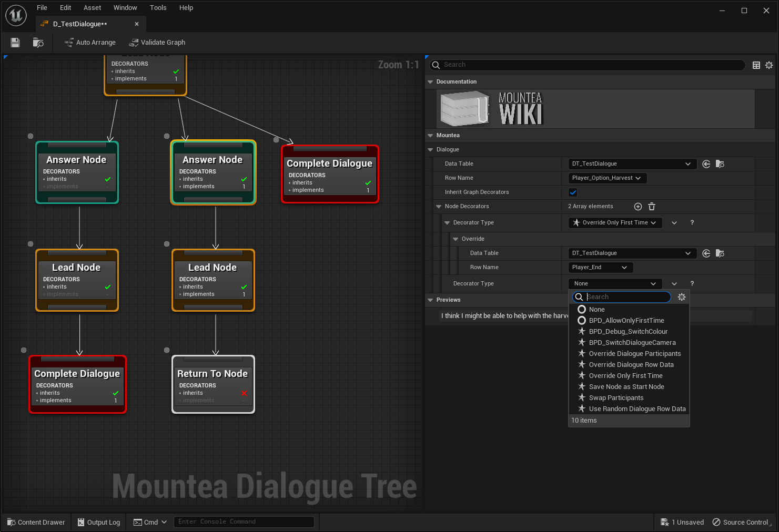This screenshot has height=532, width=779.
Task: Select Swap Participants from the decorator list
Action: pos(616,398)
